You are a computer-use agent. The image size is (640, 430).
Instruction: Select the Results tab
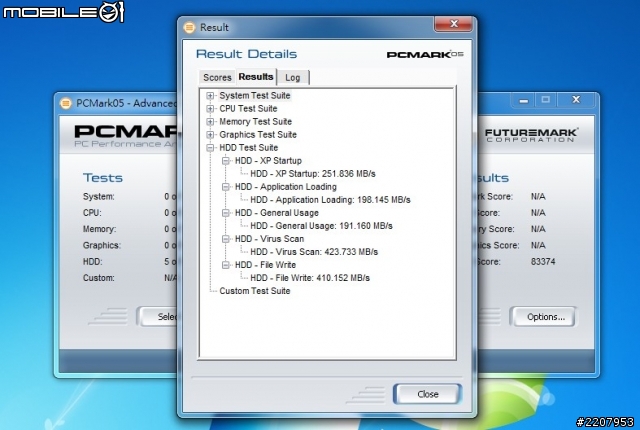coord(256,77)
